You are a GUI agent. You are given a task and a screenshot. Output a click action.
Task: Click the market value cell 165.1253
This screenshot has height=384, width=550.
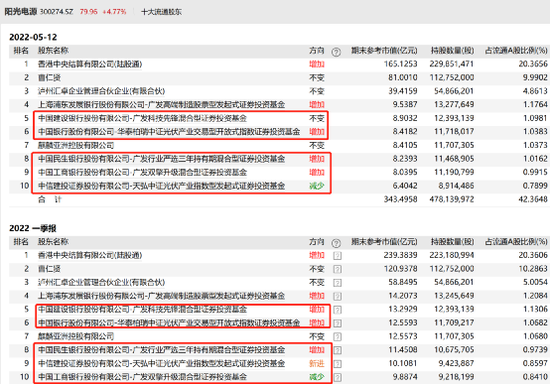[401, 64]
